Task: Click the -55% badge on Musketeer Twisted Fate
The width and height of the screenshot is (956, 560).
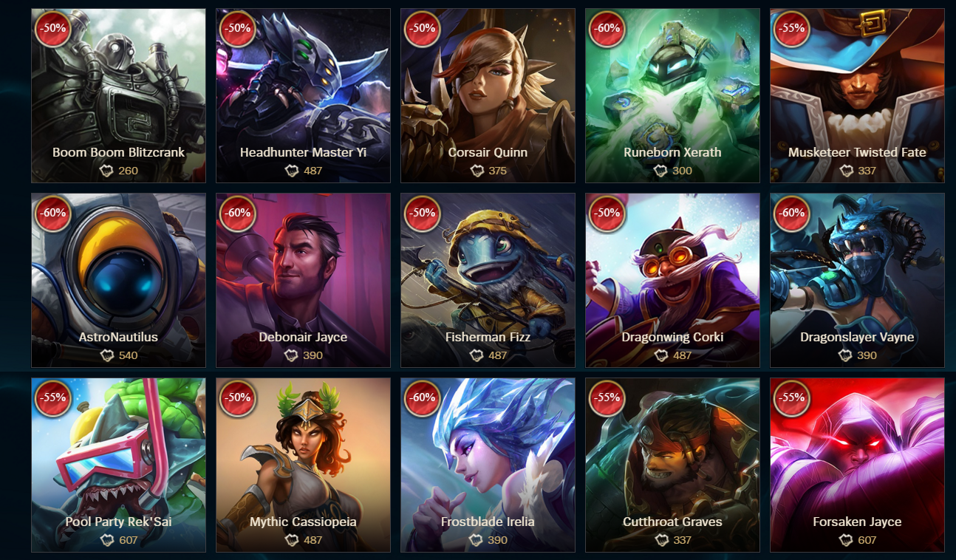Action: pos(792,29)
